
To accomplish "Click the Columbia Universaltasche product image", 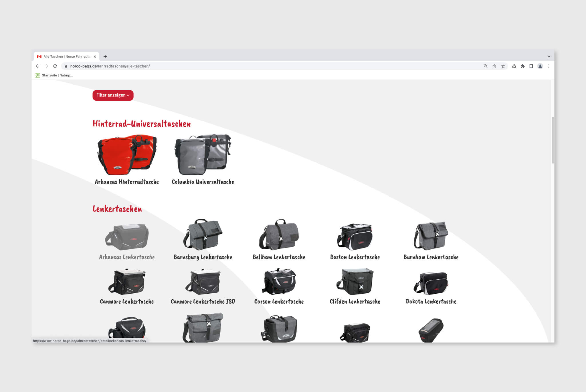I will [203, 154].
